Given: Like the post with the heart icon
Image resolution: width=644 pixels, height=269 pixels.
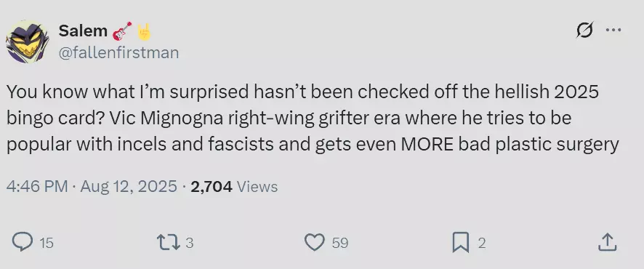Looking at the screenshot, I should coord(315,242).
